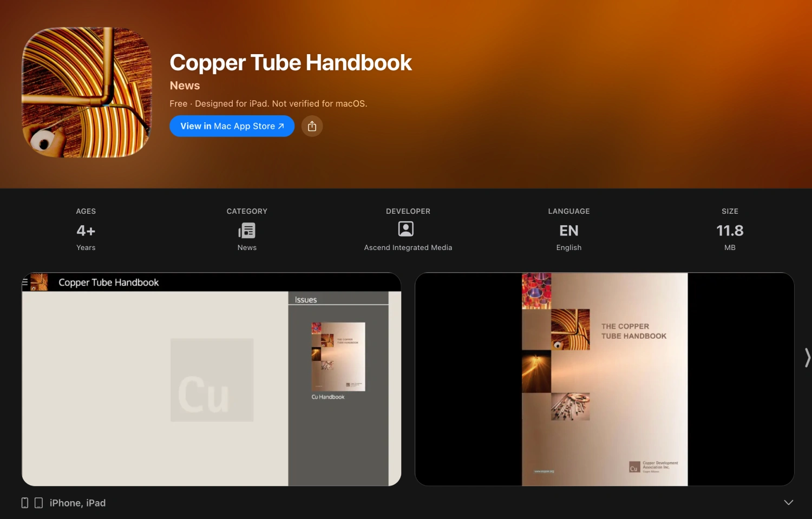Click View in Mac App Store button
Image resolution: width=812 pixels, height=519 pixels.
[232, 126]
